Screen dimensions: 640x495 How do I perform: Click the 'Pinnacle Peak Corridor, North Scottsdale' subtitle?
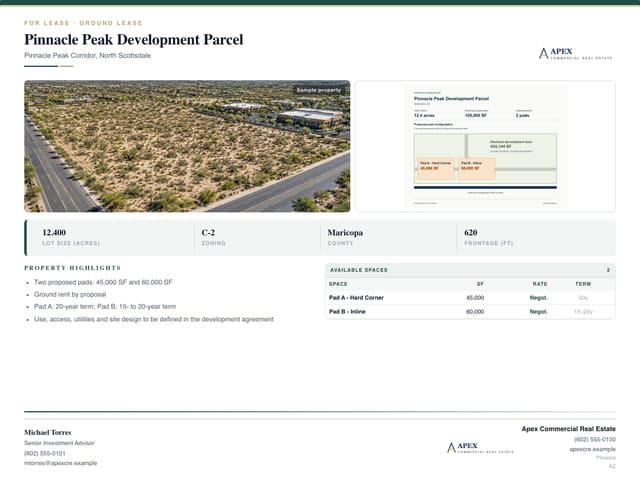click(x=87, y=55)
